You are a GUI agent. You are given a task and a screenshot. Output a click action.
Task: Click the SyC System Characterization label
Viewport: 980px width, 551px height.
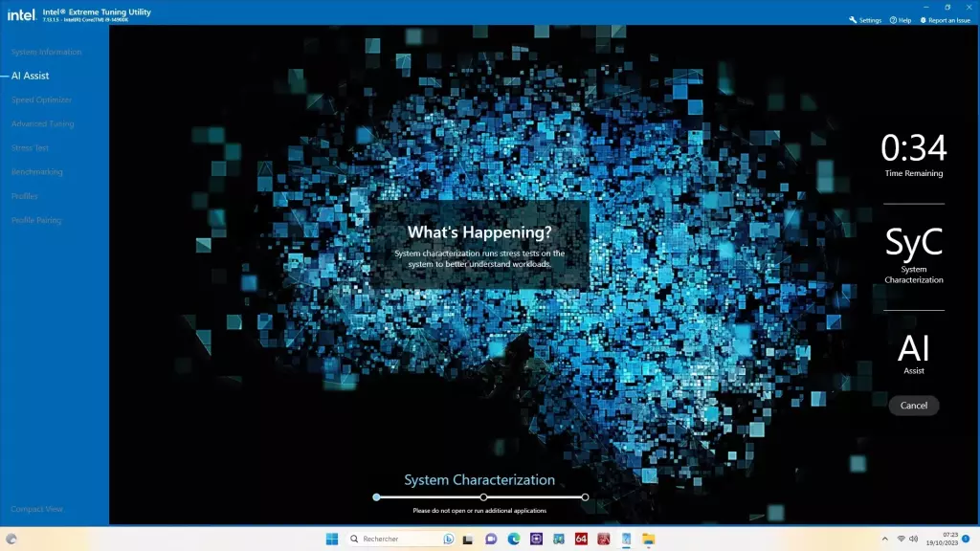pyautogui.click(x=914, y=254)
